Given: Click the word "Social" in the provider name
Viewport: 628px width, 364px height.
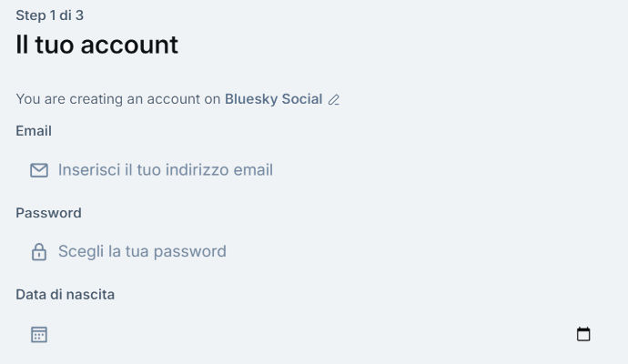Looking at the screenshot, I should coord(302,99).
